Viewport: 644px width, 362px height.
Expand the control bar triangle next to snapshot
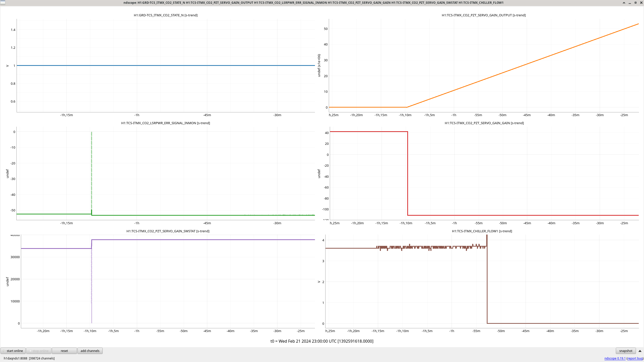[640, 351]
